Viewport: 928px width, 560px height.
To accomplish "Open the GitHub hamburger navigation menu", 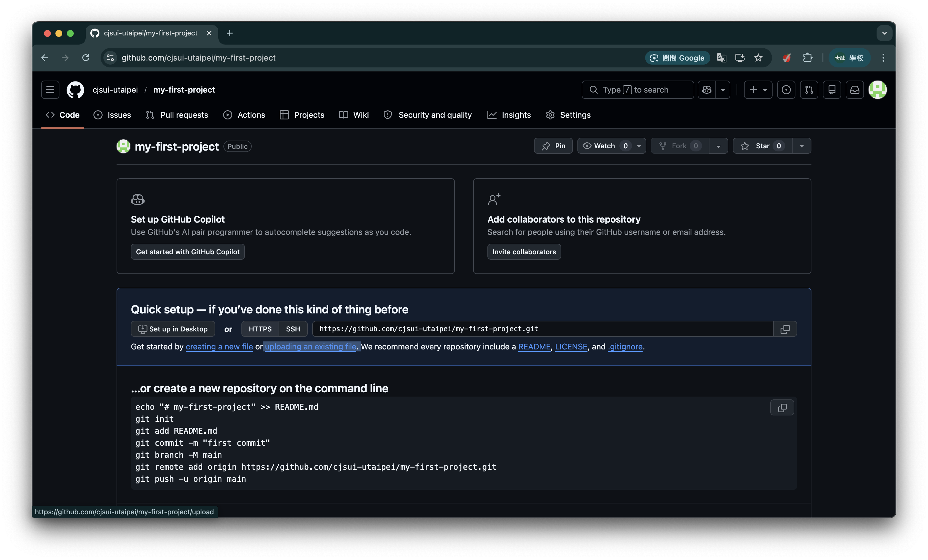I will click(50, 90).
